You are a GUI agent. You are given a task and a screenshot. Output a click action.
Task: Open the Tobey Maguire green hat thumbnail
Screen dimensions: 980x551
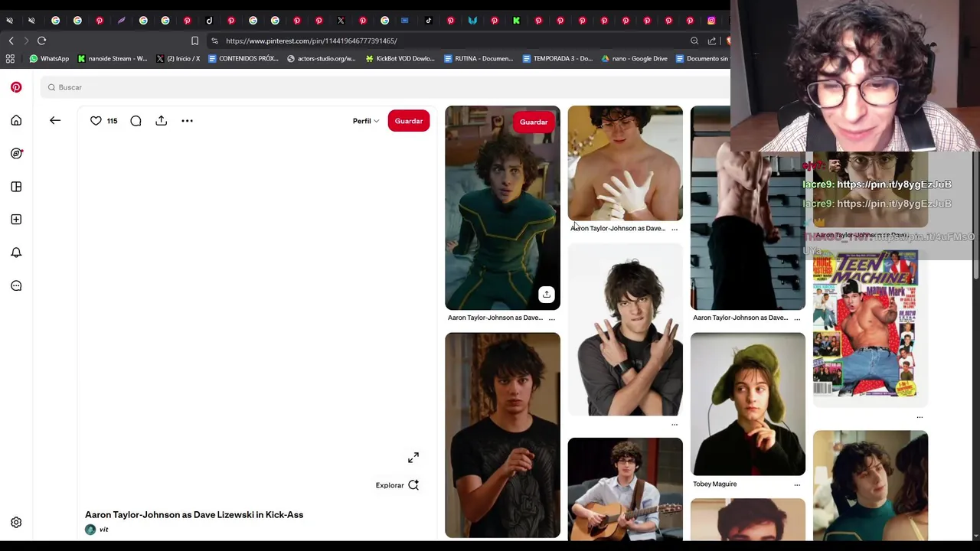tap(748, 404)
